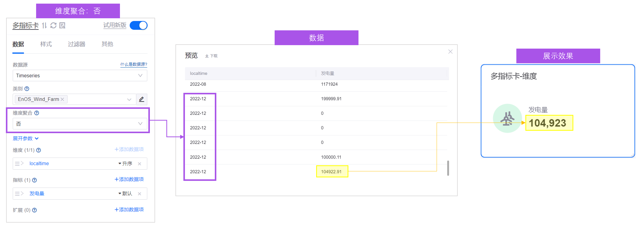
Task: Open the 维度聚合 dropdown showing 否
Action: tap(80, 124)
